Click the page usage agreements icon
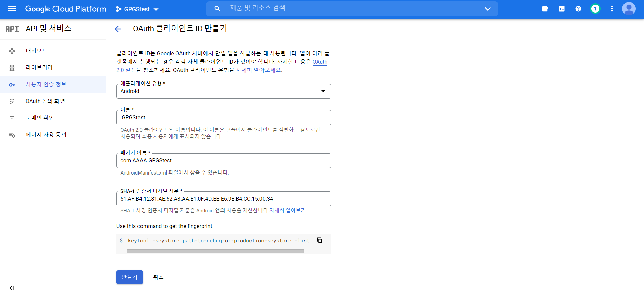The width and height of the screenshot is (644, 297). point(12,135)
